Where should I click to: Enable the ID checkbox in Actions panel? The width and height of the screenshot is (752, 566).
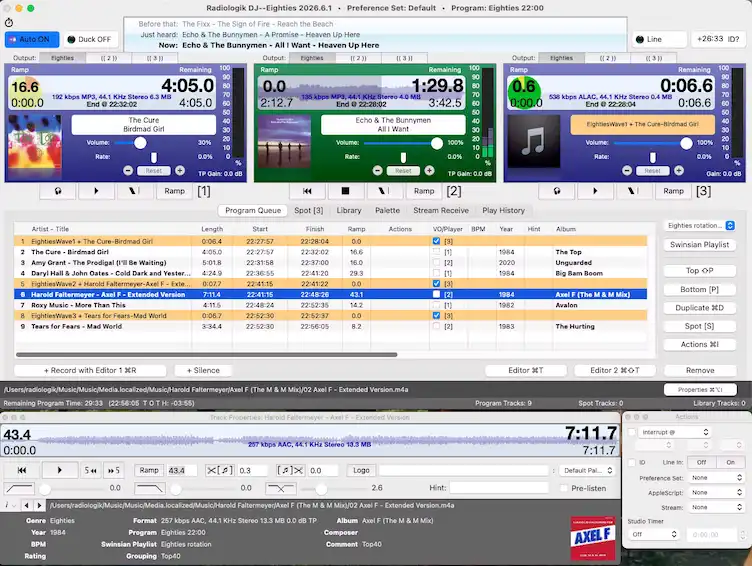[632, 462]
